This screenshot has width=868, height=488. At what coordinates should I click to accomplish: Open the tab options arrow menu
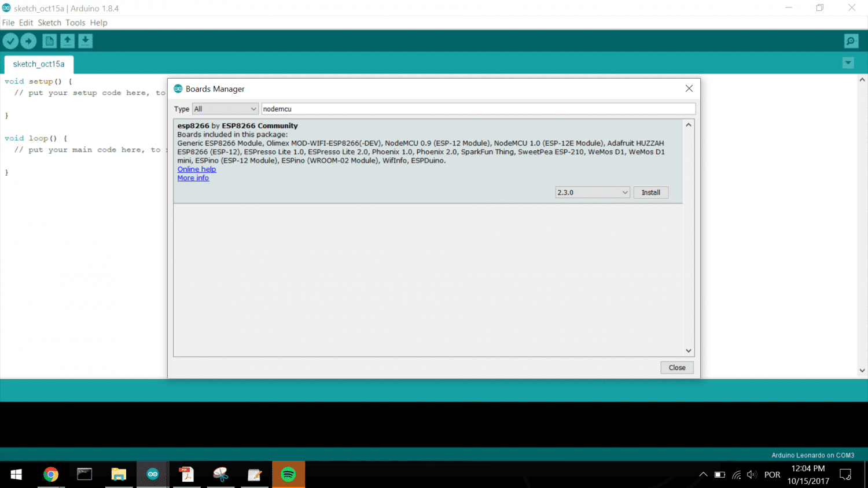point(848,63)
